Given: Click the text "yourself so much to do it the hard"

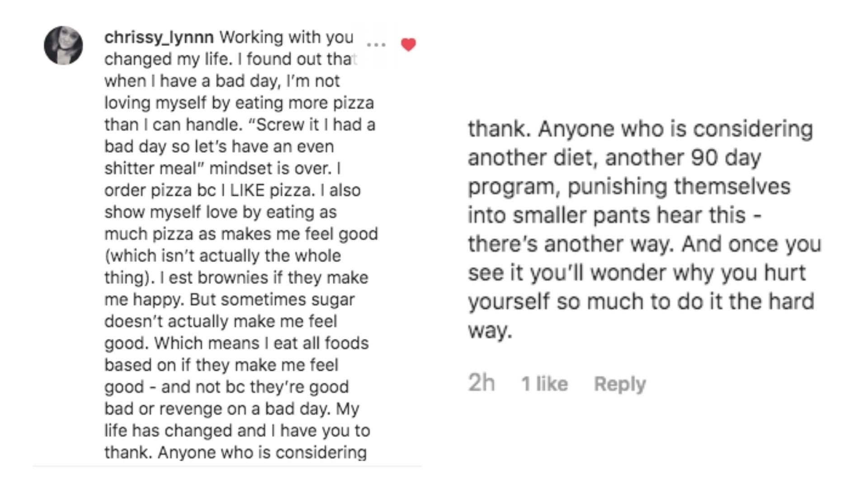Looking at the screenshot, I should click(641, 301).
